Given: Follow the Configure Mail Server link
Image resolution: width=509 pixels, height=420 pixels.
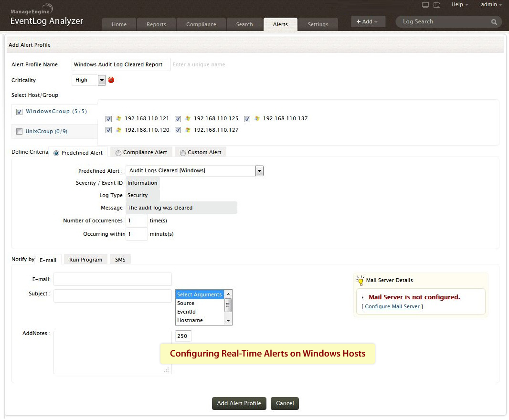Looking at the screenshot, I should tap(392, 306).
